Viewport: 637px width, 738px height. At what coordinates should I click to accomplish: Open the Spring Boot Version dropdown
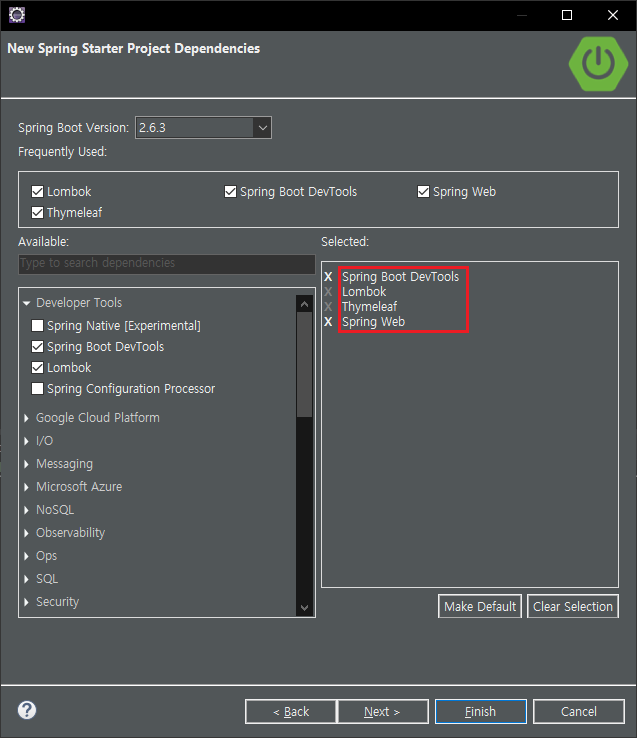(x=262, y=128)
